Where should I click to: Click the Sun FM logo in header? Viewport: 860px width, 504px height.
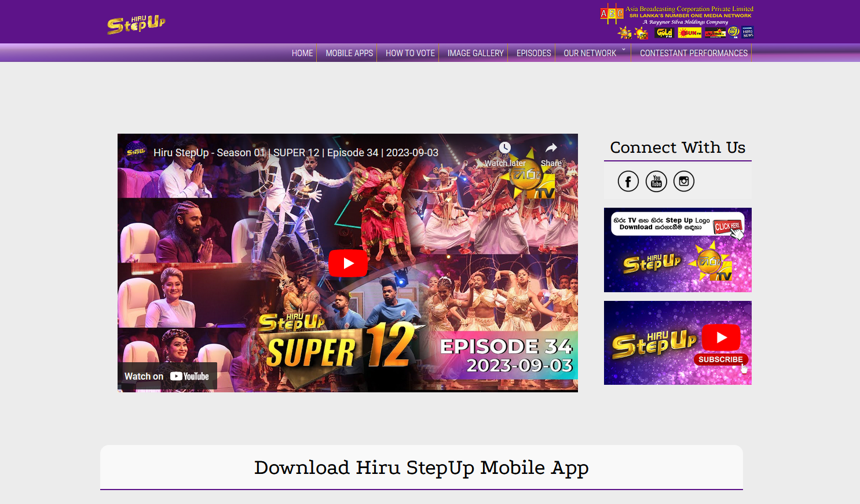tap(689, 33)
